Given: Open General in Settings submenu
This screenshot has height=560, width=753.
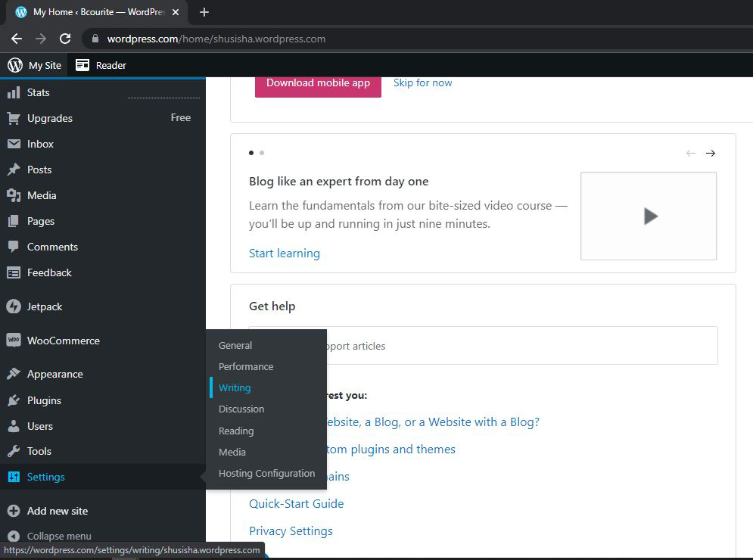Looking at the screenshot, I should [x=235, y=345].
